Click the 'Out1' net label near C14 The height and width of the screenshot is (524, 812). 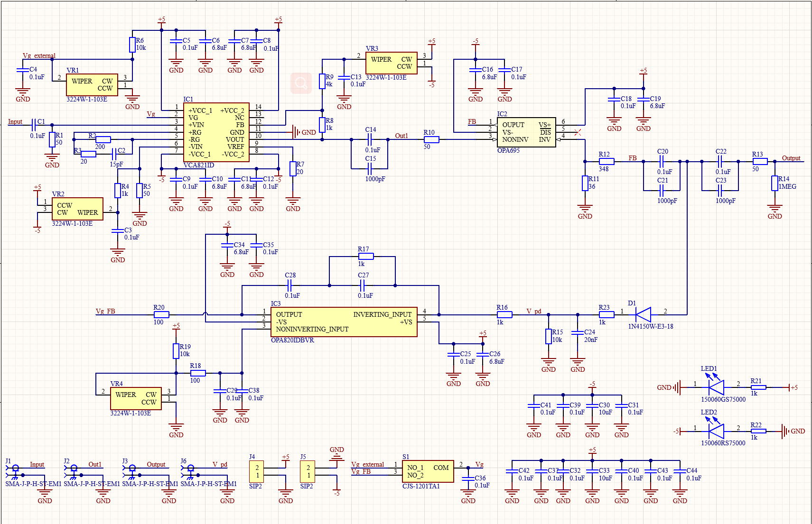tap(401, 136)
